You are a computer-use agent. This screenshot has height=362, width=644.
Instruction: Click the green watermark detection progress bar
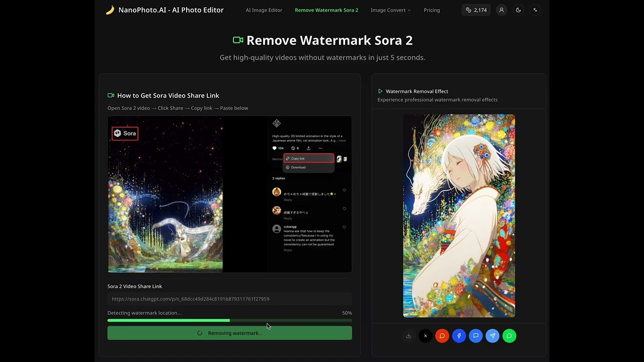pos(229,320)
